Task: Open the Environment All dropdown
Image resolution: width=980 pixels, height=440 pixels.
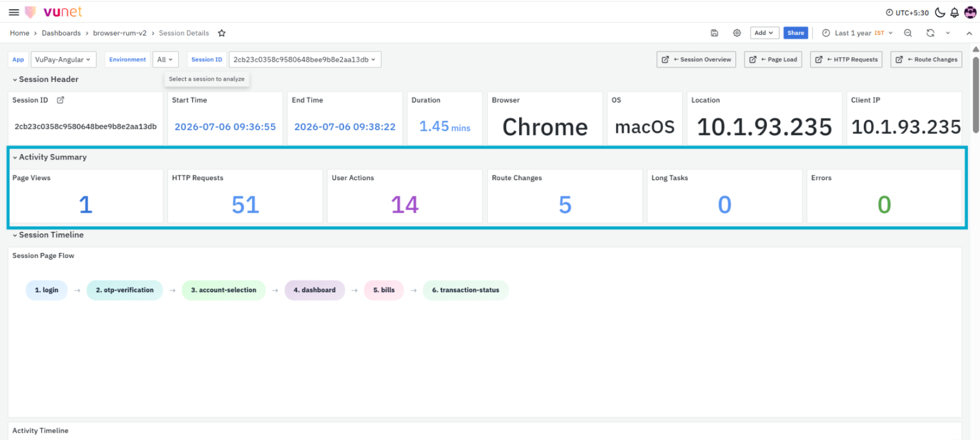Action: 165,59
